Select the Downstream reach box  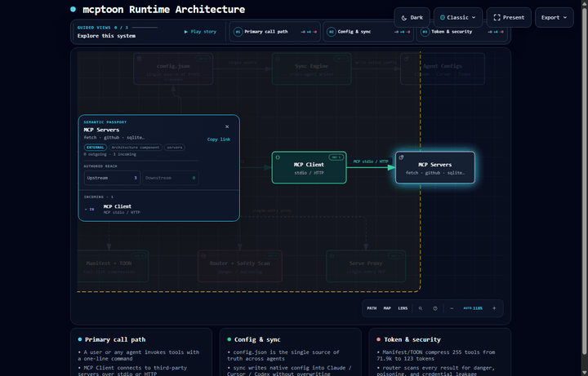tap(170, 178)
